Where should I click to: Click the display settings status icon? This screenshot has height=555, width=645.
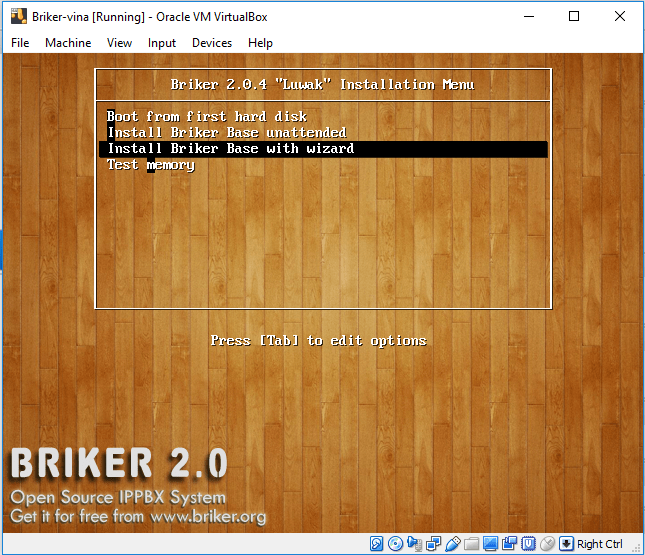(x=491, y=544)
